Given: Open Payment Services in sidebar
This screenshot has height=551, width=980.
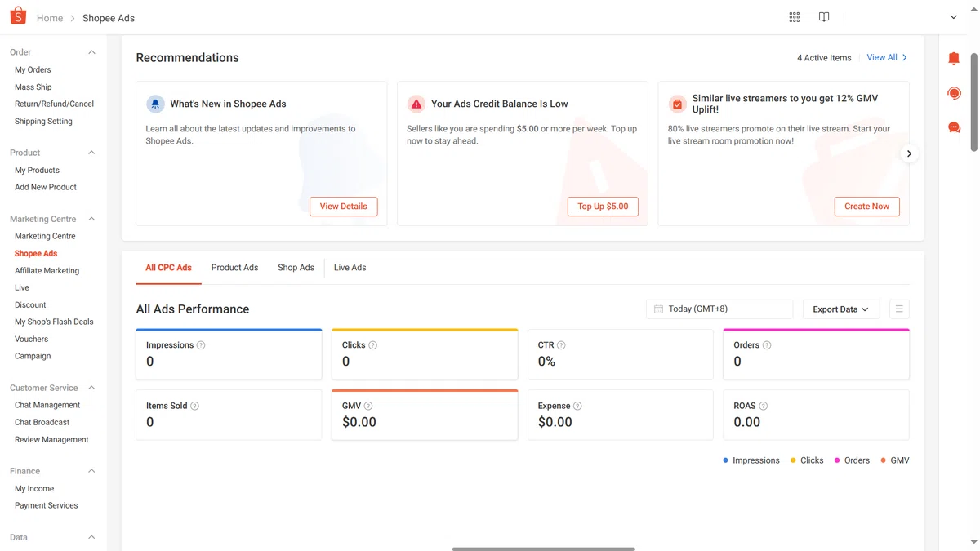Looking at the screenshot, I should pyautogui.click(x=47, y=505).
